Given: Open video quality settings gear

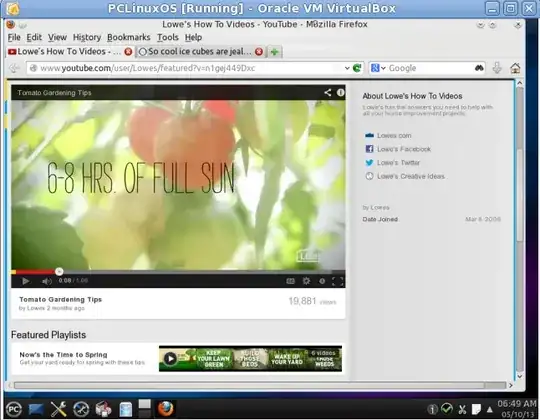Looking at the screenshot, I should point(306,281).
